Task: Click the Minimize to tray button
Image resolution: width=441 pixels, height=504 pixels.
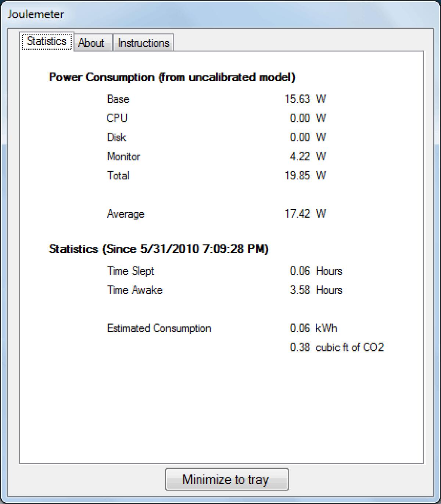Action: pyautogui.click(x=227, y=479)
